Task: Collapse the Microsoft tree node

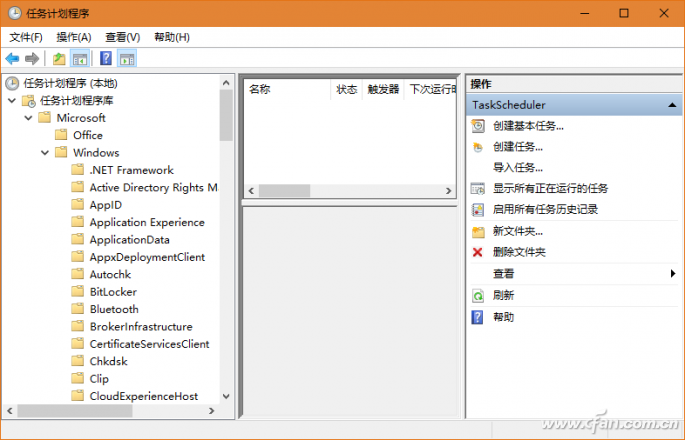Action: click(28, 118)
